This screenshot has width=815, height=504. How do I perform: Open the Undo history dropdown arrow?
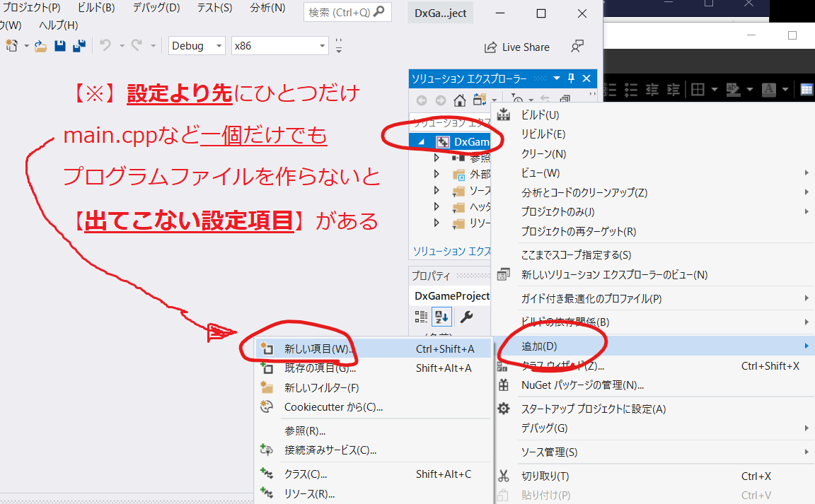click(122, 46)
